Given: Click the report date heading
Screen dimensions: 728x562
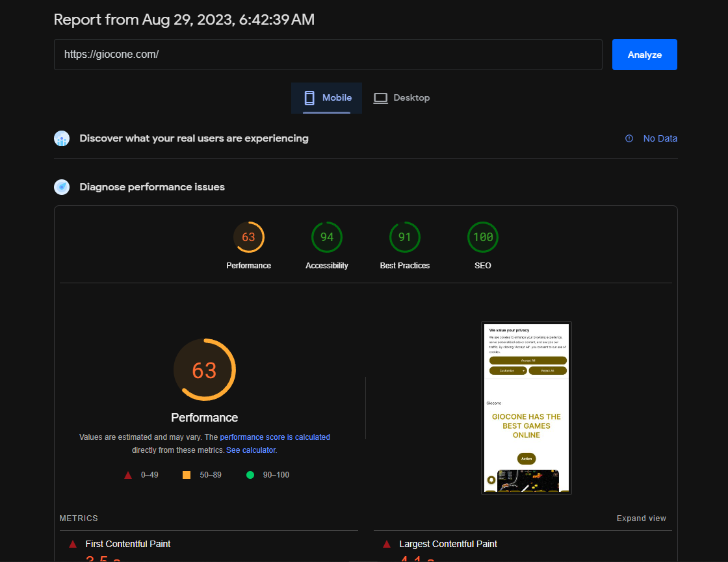Looking at the screenshot, I should 185,19.
